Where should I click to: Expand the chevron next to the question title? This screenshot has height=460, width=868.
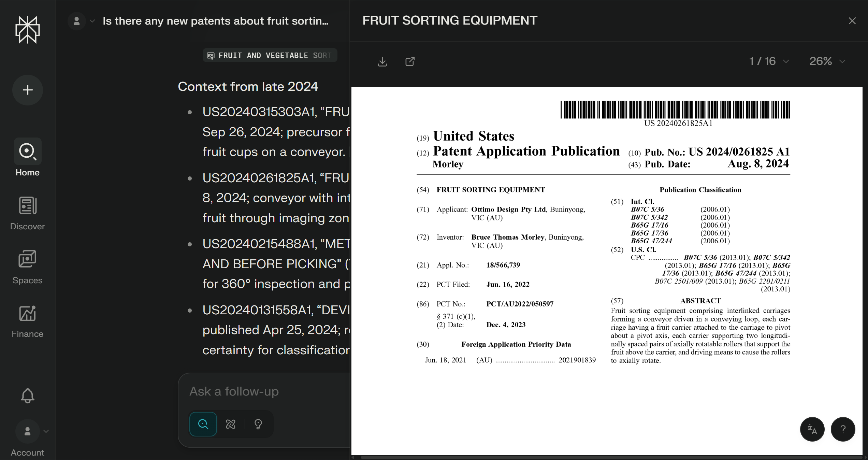pos(92,21)
